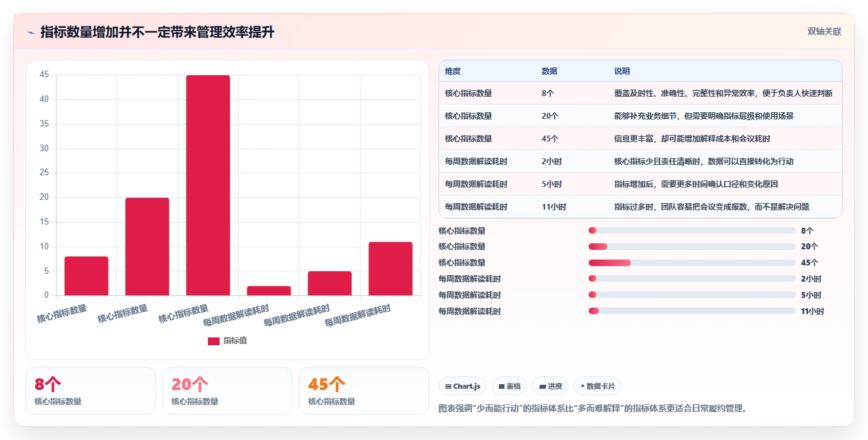This screenshot has height=440, width=868.
Task: Select the 表格 chip
Action: click(509, 386)
